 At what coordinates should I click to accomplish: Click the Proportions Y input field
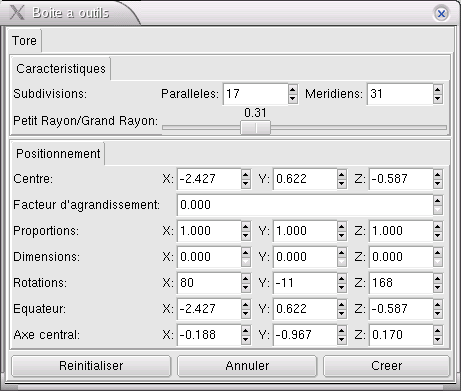click(305, 231)
